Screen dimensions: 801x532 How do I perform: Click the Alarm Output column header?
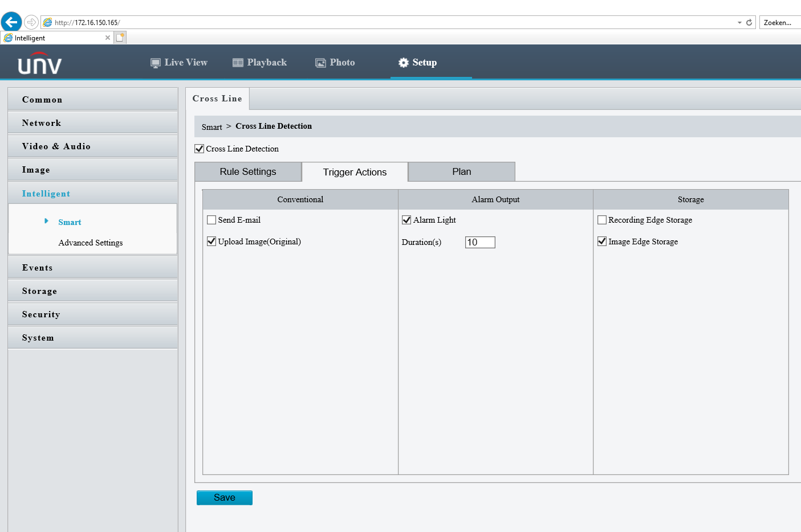click(x=495, y=199)
